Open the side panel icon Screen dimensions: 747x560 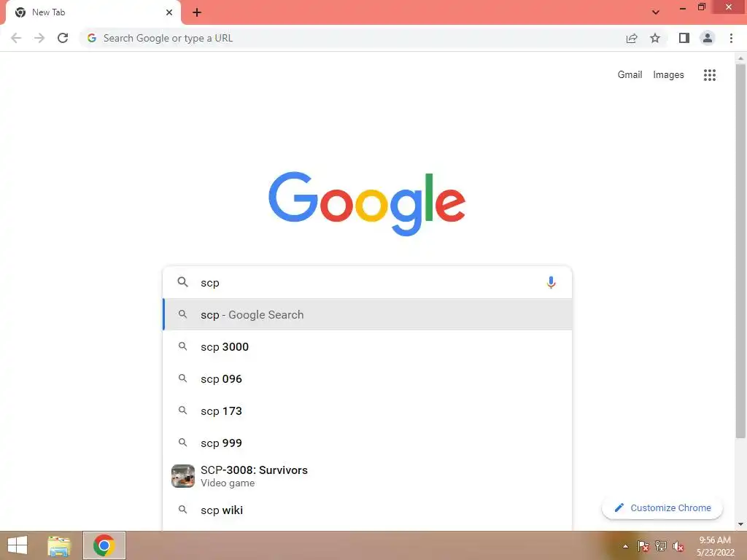684,38
